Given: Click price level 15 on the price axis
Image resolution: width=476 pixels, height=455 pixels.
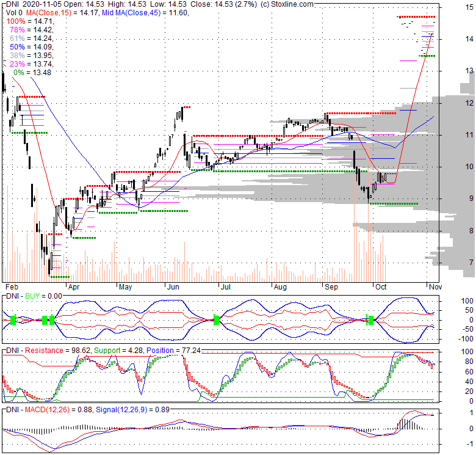Looking at the screenshot, I should [469, 7].
